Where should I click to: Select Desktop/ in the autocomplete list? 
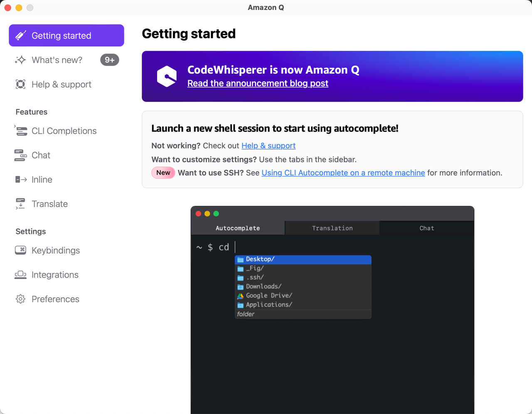(x=303, y=260)
